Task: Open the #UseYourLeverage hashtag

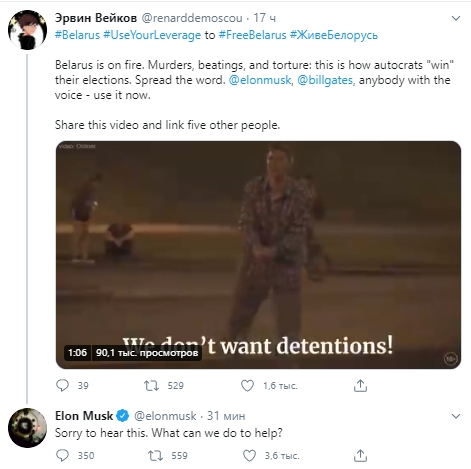Action: 152,35
